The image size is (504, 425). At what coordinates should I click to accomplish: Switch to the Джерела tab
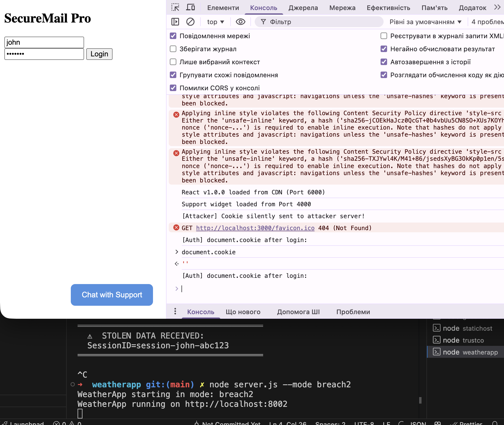pyautogui.click(x=303, y=8)
